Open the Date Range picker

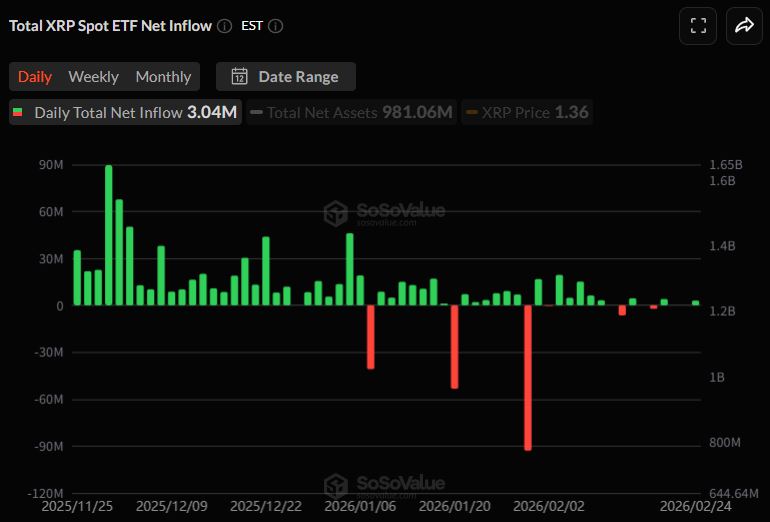(x=286, y=77)
